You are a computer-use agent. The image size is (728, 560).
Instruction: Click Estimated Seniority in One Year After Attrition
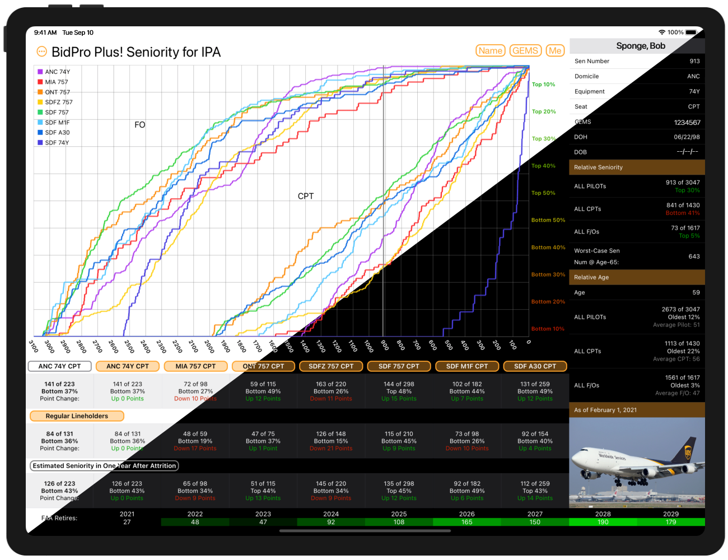click(104, 466)
